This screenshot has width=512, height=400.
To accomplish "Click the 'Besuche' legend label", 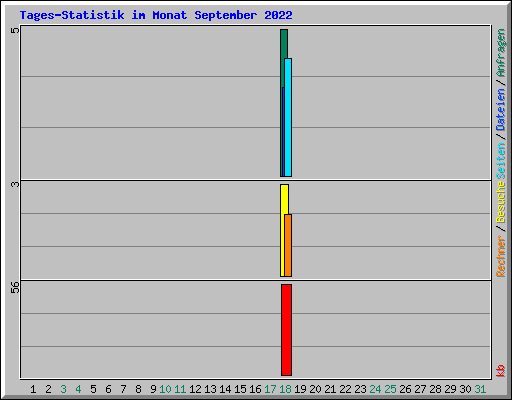I will pyautogui.click(x=501, y=202).
